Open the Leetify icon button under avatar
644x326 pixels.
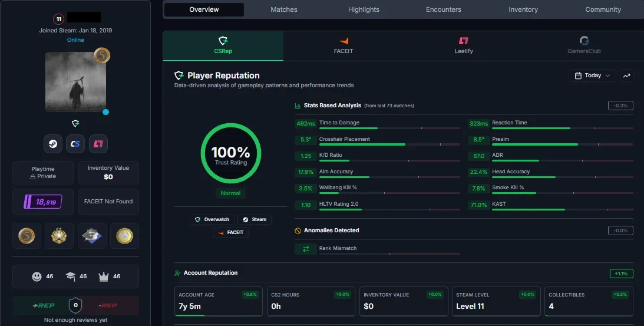[98, 144]
